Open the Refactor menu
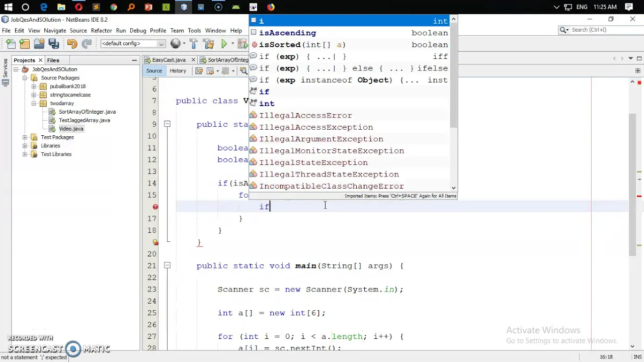Screen dimensions: 644x362 [x=101, y=31]
